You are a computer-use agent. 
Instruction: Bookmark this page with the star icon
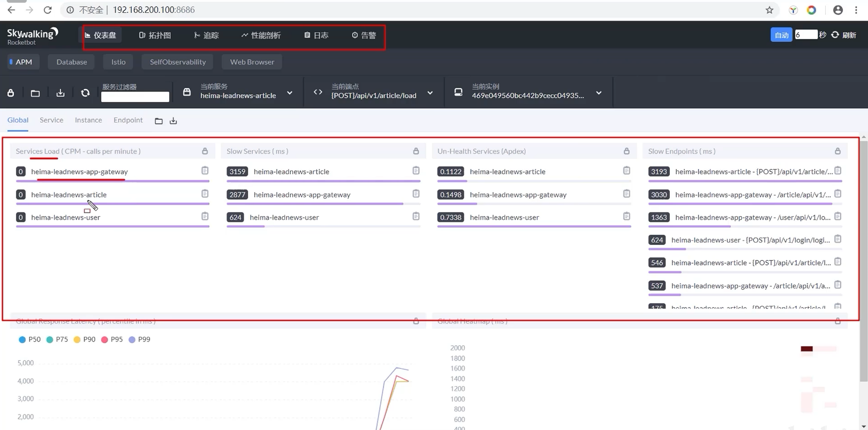point(769,10)
